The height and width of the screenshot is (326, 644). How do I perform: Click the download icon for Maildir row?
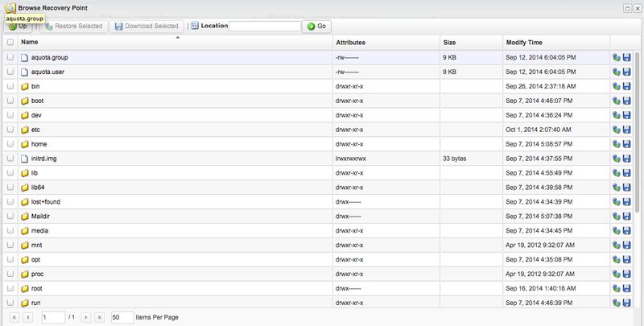(627, 217)
